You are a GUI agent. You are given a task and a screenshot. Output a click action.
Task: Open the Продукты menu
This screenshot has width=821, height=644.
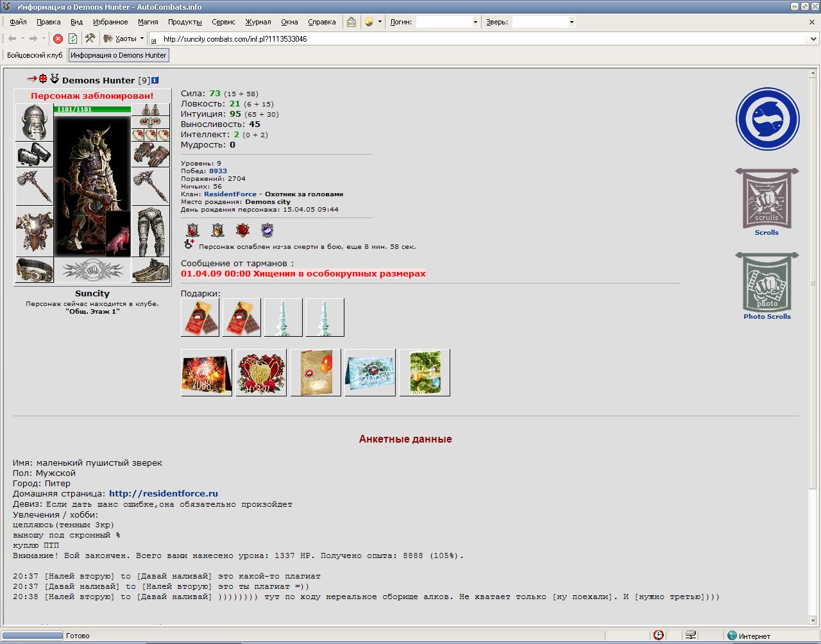185,22
